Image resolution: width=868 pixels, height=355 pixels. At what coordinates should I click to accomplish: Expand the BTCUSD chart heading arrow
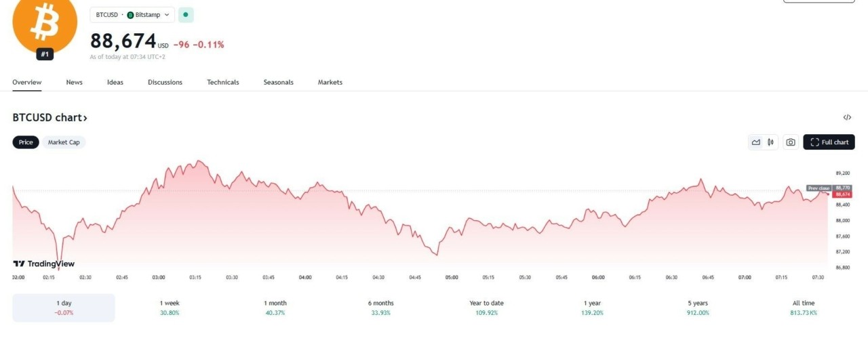pos(85,118)
